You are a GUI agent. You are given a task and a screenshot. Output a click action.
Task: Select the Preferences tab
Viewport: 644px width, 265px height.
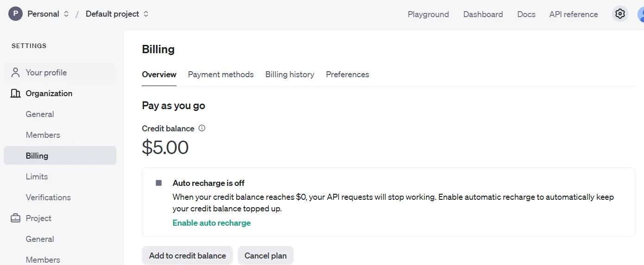347,74
